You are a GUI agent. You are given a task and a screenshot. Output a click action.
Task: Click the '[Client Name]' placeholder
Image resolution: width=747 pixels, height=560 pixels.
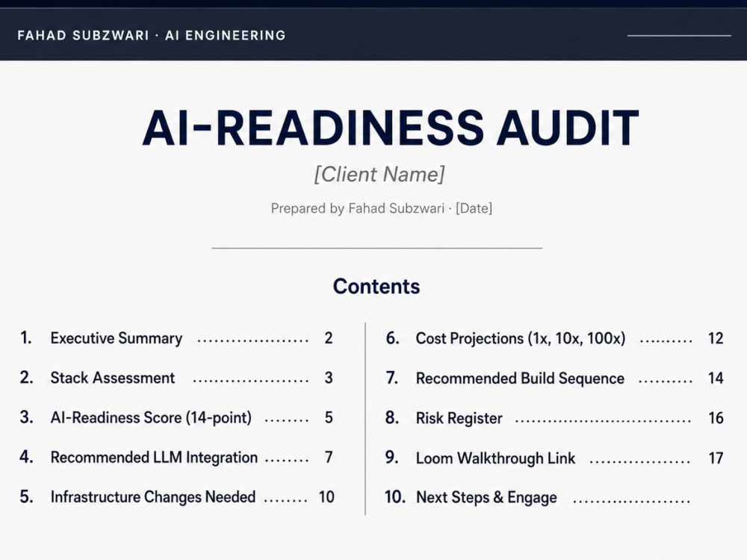click(379, 174)
